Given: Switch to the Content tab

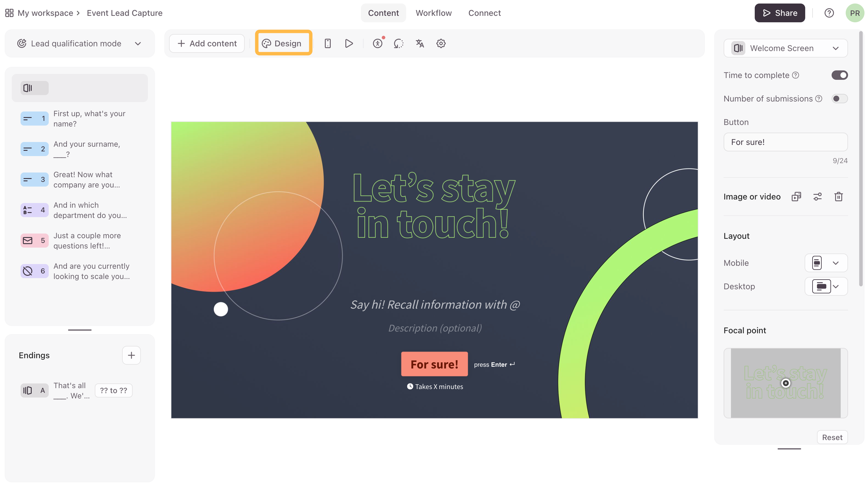Looking at the screenshot, I should pos(383,13).
